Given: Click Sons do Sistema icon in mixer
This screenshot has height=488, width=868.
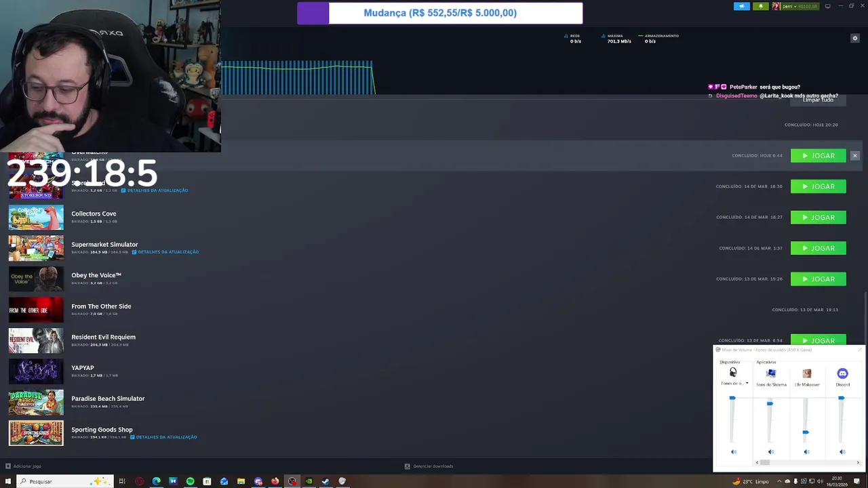Looking at the screenshot, I should coord(771,373).
